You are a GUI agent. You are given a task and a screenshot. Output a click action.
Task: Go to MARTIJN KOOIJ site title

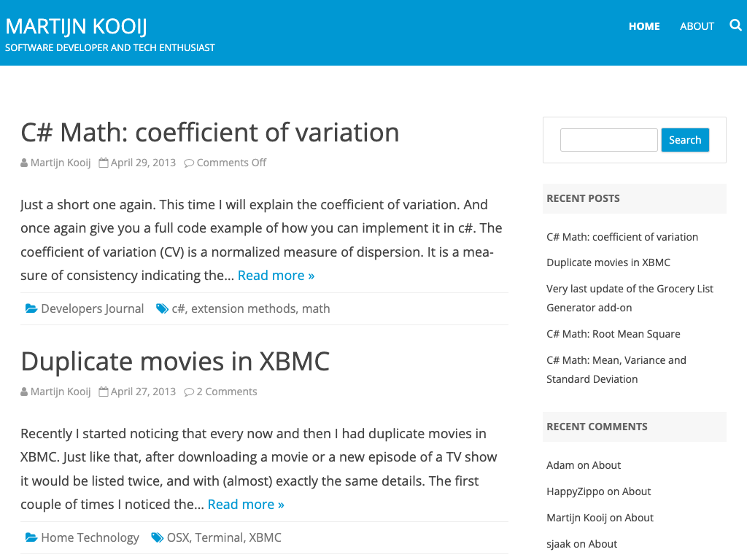coord(77,26)
